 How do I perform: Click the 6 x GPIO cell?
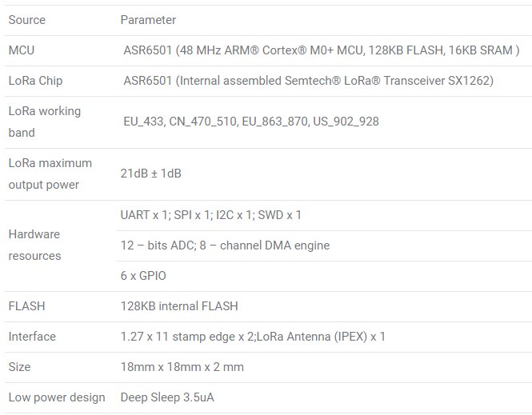[143, 276]
